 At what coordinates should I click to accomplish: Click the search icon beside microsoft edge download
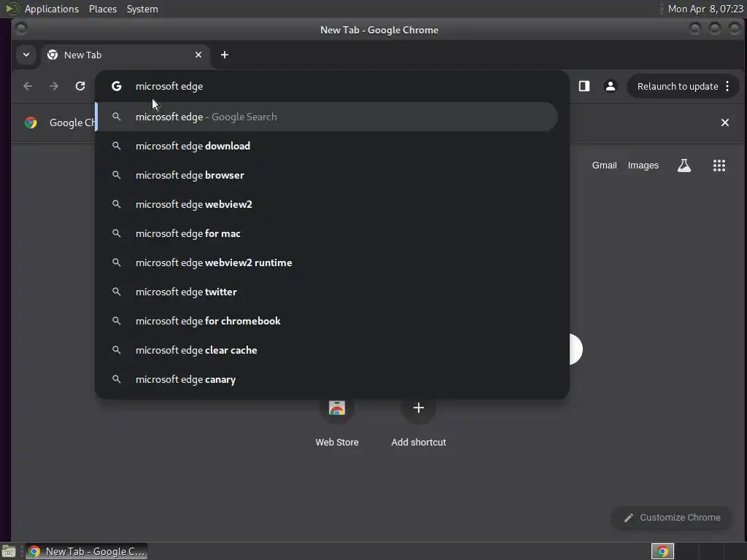click(x=116, y=146)
